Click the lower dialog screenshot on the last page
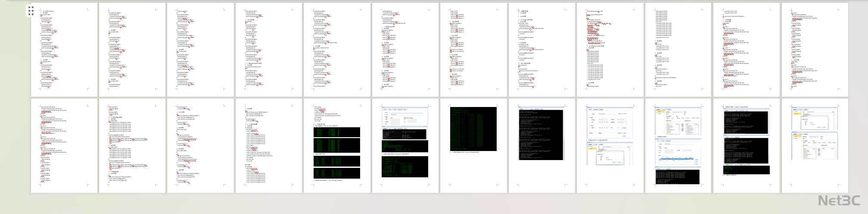 point(815,146)
